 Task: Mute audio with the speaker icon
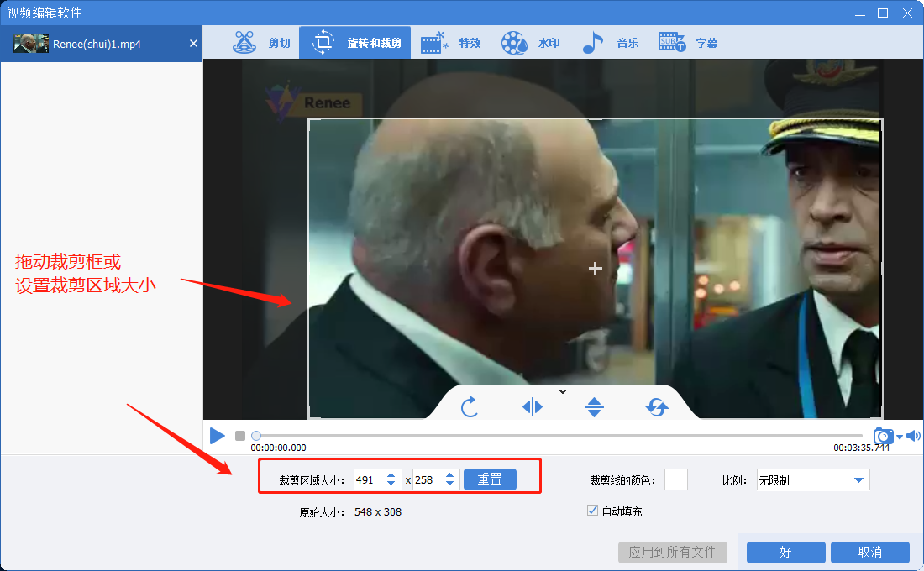coord(913,436)
